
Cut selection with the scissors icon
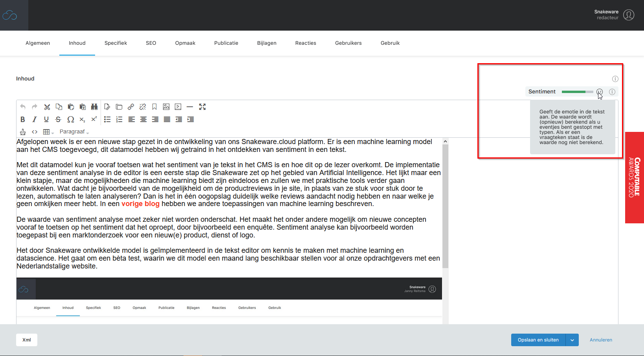pyautogui.click(x=47, y=107)
